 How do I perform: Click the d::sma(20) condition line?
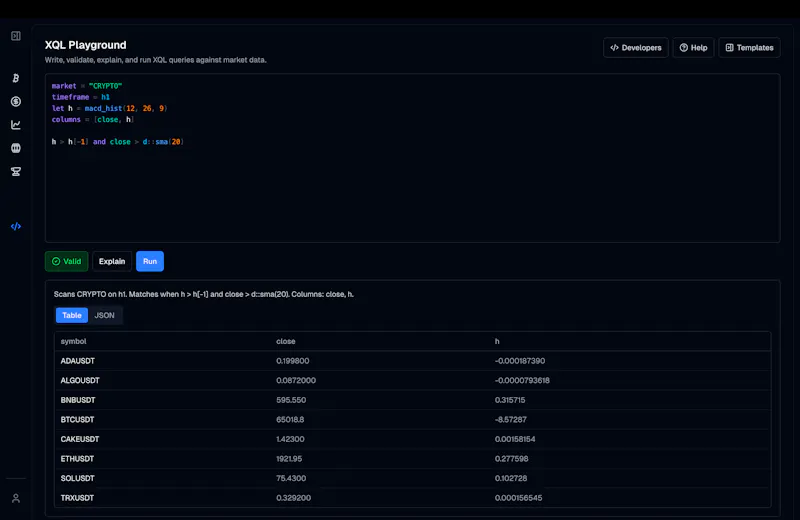coord(117,142)
